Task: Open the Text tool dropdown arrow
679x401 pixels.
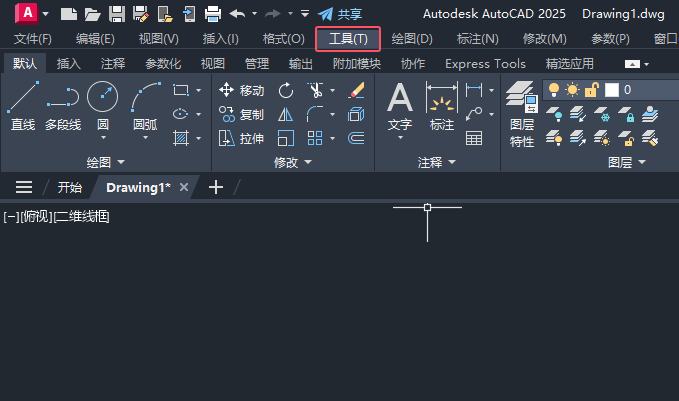Action: click(400, 138)
